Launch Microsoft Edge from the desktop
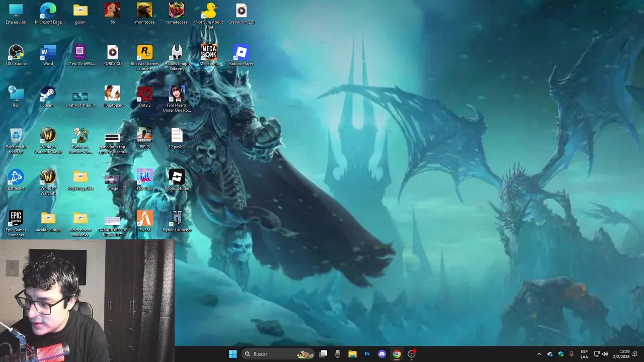This screenshot has width=644, height=362. pyautogui.click(x=48, y=14)
